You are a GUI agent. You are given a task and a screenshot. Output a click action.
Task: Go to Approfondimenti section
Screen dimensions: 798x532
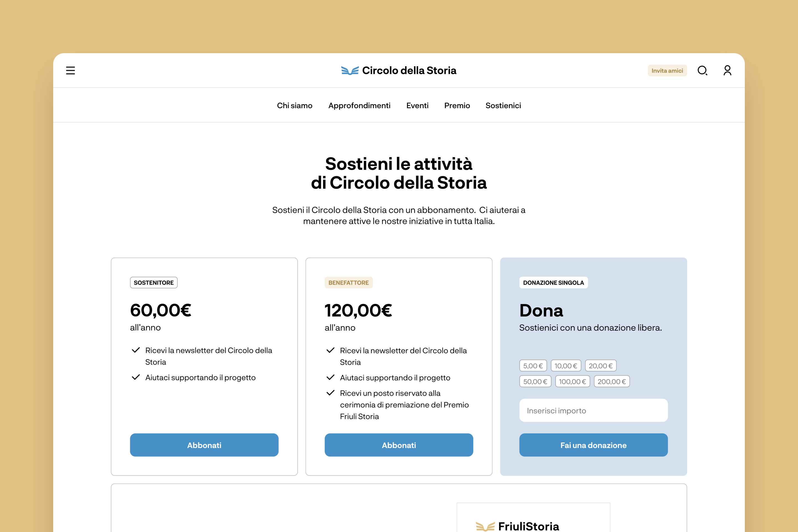(x=359, y=106)
